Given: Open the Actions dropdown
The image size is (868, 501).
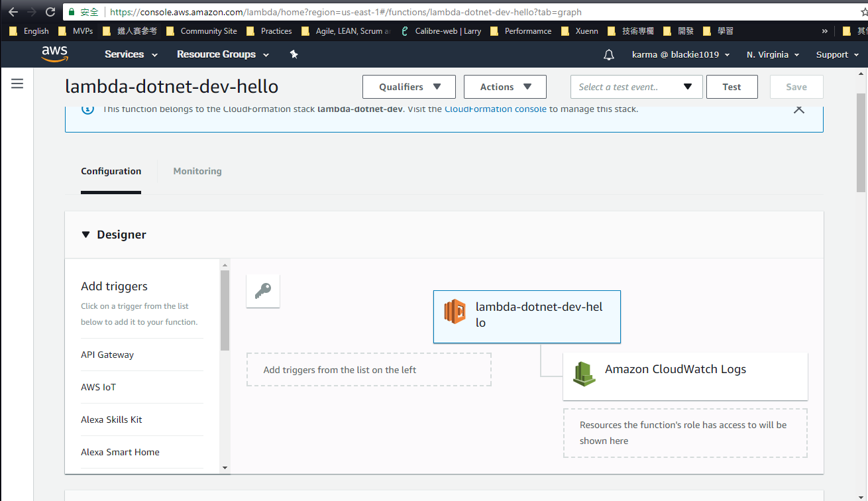Looking at the screenshot, I should click(x=505, y=87).
